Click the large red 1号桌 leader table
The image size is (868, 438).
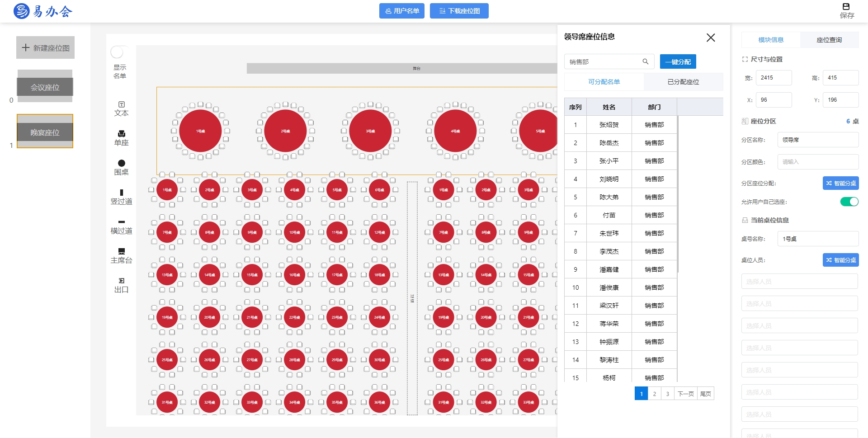(x=200, y=131)
